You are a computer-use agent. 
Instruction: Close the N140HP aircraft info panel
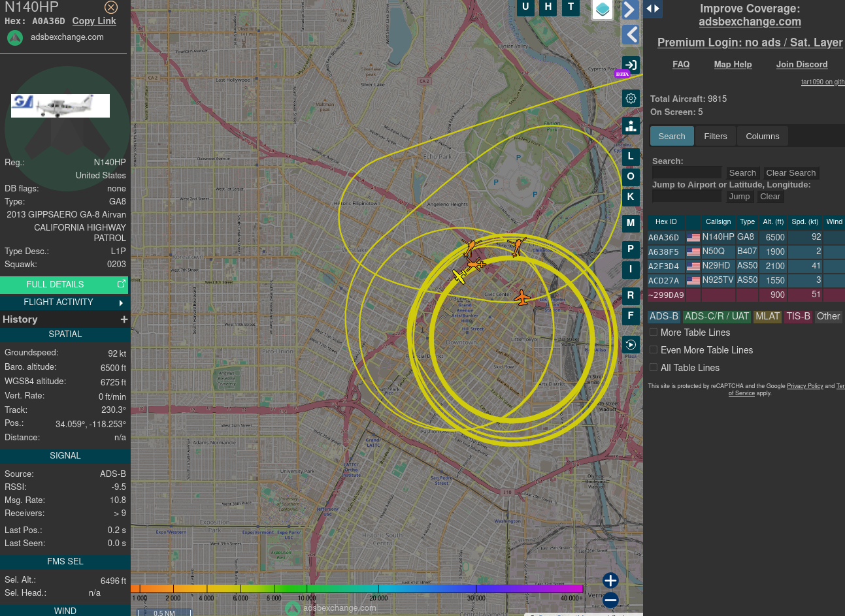(x=111, y=7)
